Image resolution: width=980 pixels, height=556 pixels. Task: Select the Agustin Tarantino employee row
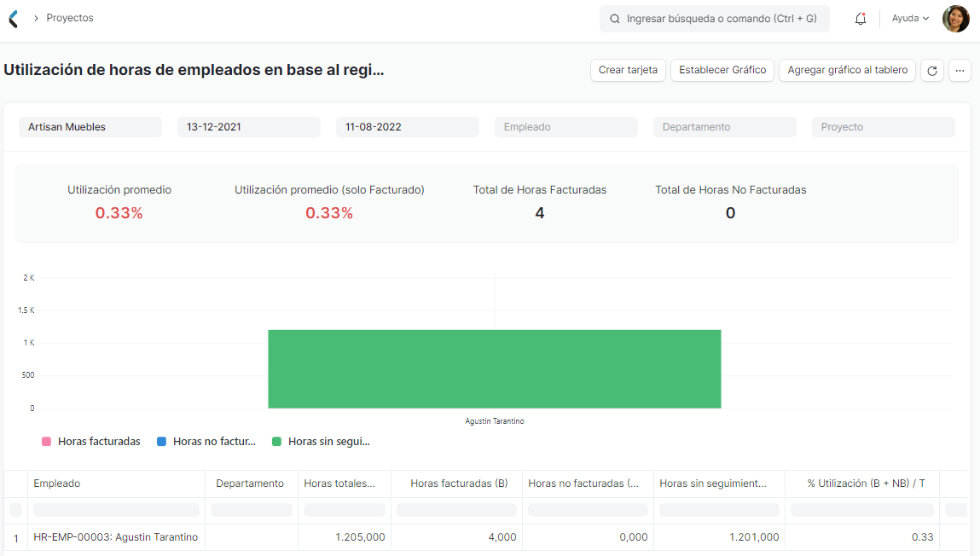116,537
